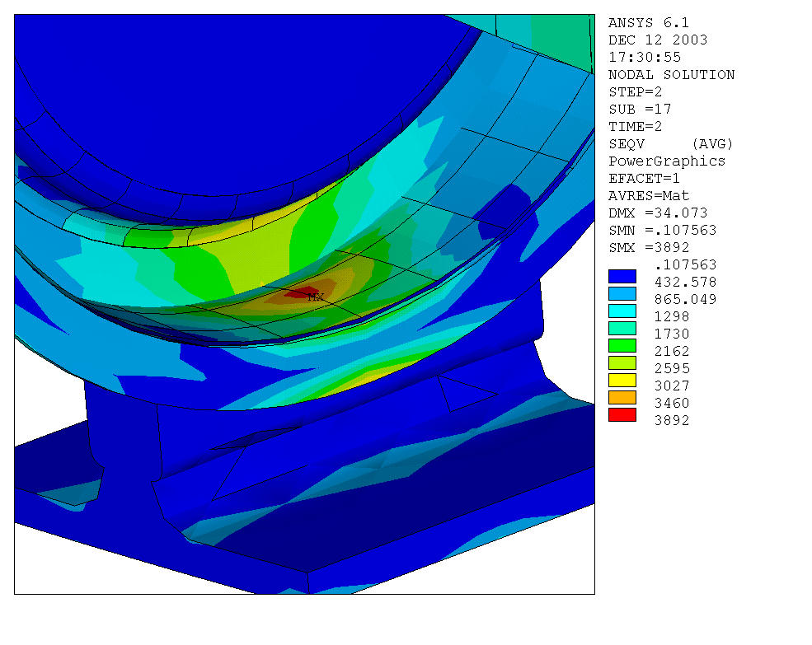The image size is (812, 645).
Task: Click the 'SMN =.107563' text
Action: [662, 231]
